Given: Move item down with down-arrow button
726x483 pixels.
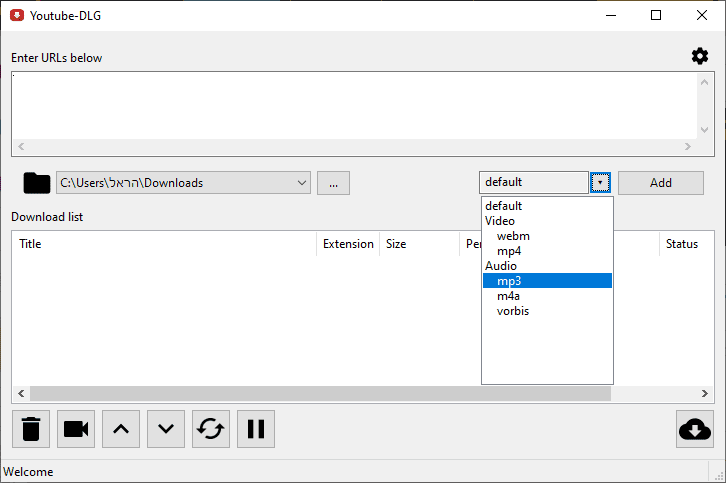Looking at the screenshot, I should [166, 429].
